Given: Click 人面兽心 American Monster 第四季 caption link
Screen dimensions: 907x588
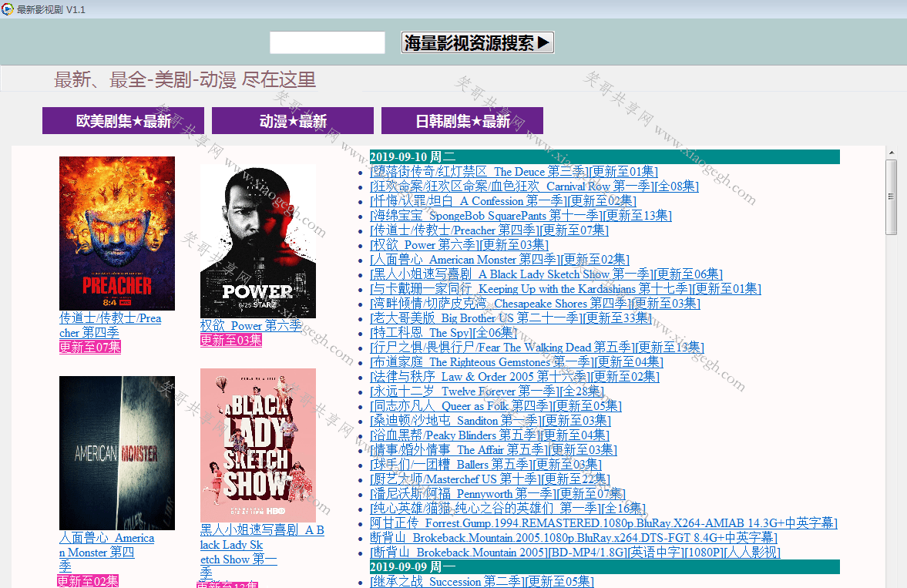Looking at the screenshot, I should 106,553.
